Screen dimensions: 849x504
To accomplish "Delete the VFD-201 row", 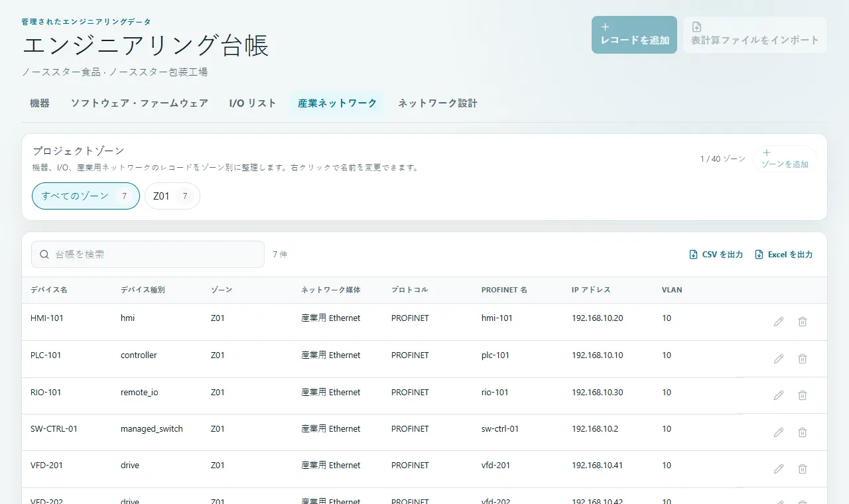I will click(803, 469).
